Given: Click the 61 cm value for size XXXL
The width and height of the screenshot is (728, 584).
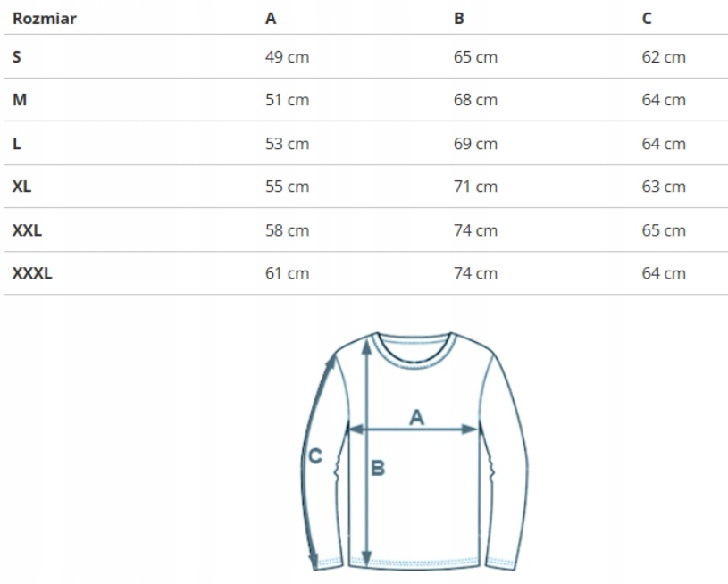Looking at the screenshot, I should coord(287,273).
